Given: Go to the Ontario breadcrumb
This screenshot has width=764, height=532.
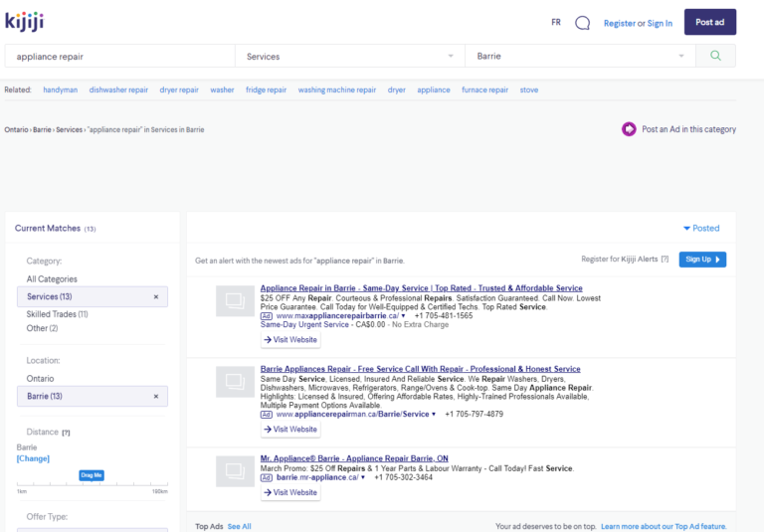Looking at the screenshot, I should 16,129.
